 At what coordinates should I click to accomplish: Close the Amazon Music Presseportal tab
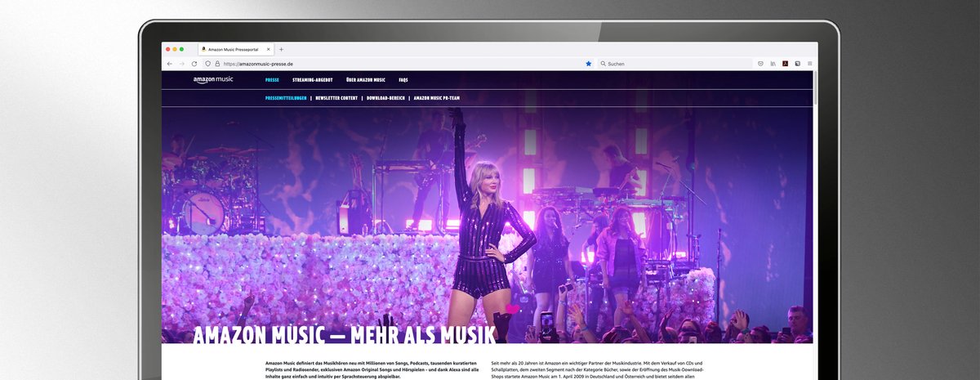pos(269,49)
